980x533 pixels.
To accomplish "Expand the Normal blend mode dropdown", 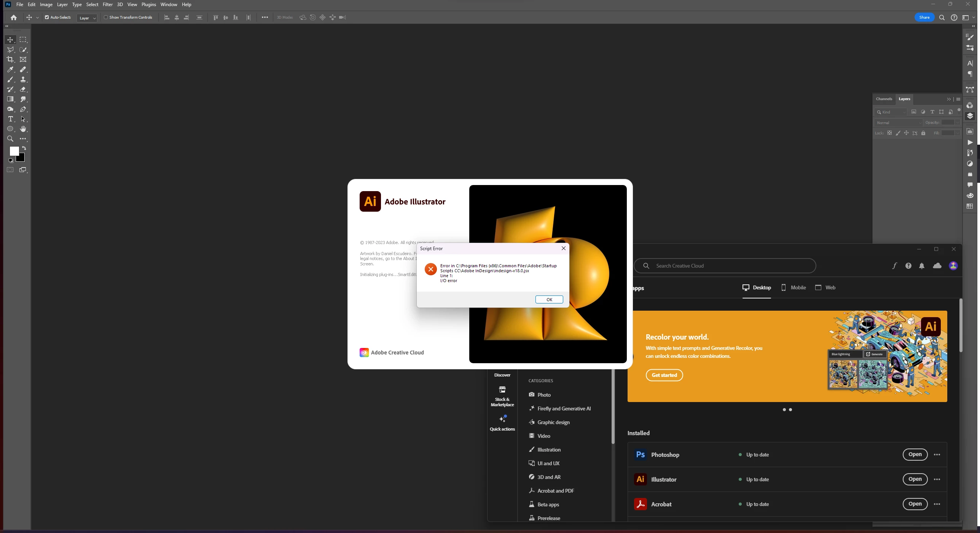I will tap(899, 123).
